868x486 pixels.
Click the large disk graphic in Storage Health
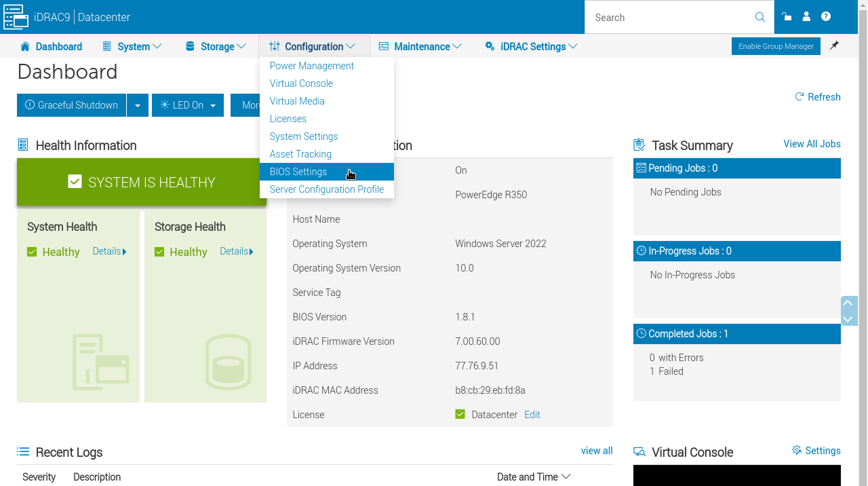tap(228, 362)
